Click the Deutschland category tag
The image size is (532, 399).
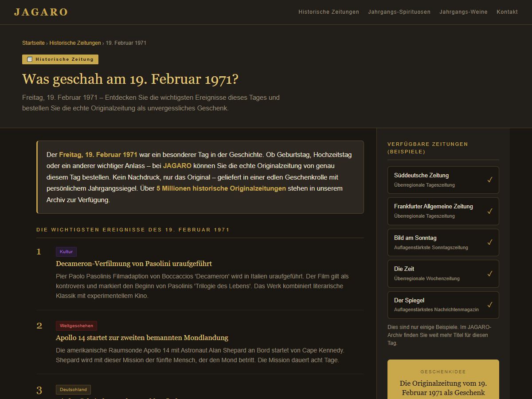[73, 390]
